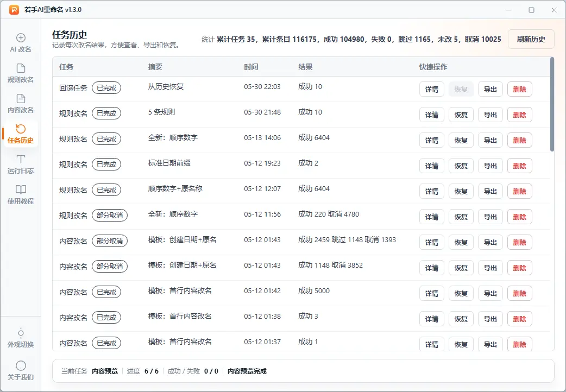The height and width of the screenshot is (392, 566).
Task: Open the 运行日志 sidebar page
Action: point(21,164)
